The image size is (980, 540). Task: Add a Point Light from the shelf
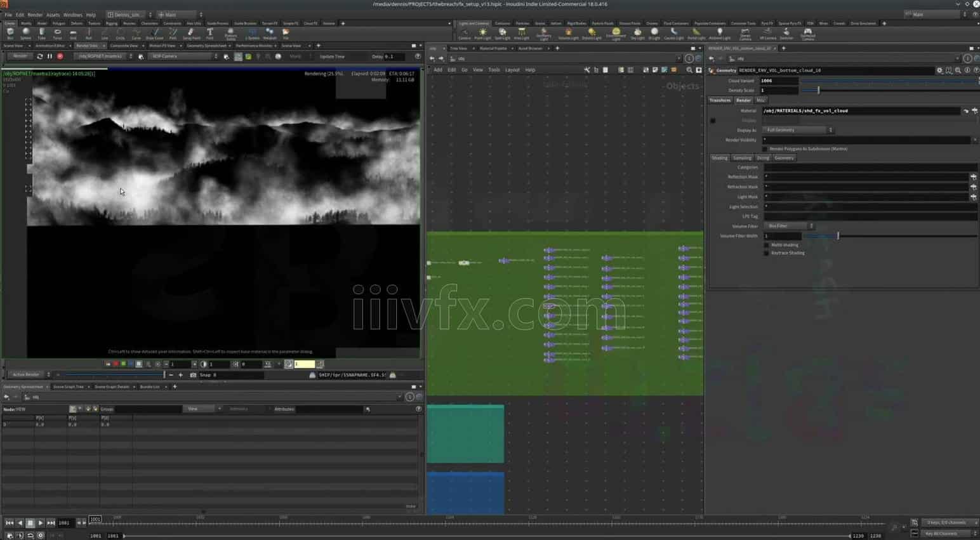(482, 33)
